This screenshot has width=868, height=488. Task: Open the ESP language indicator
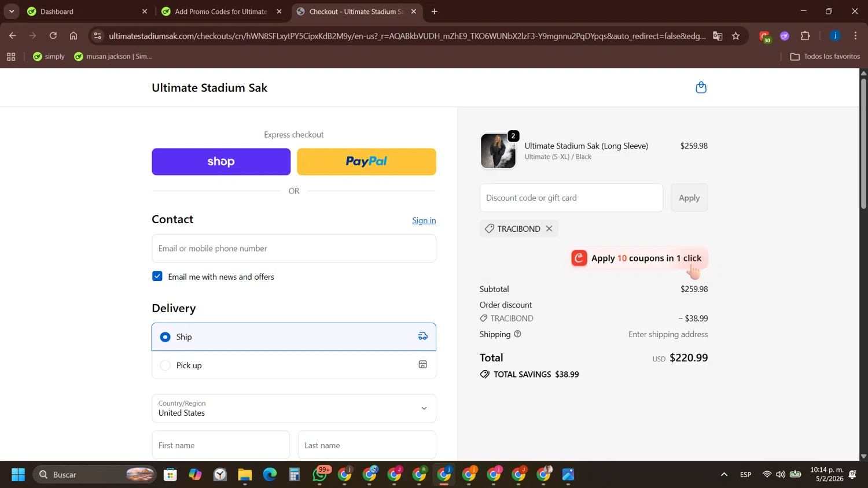(x=745, y=475)
